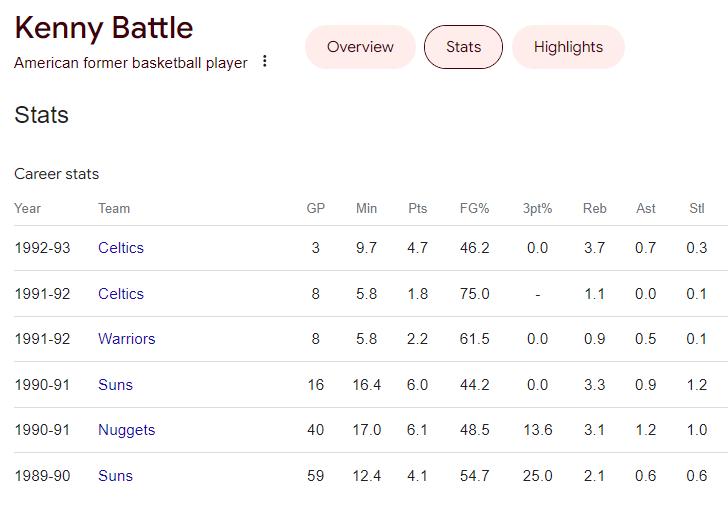Click the Kenny Battle title heading
This screenshot has width=728, height=512.
pyautogui.click(x=104, y=28)
